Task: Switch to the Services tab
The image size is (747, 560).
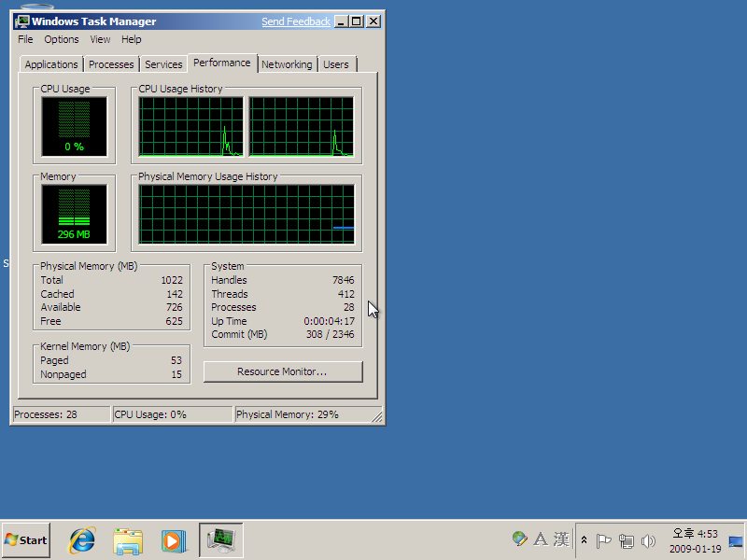Action: pos(163,64)
